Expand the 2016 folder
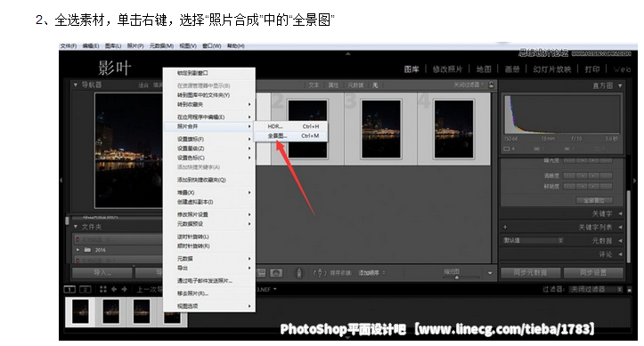This screenshot has width=644, height=346. click(78, 250)
